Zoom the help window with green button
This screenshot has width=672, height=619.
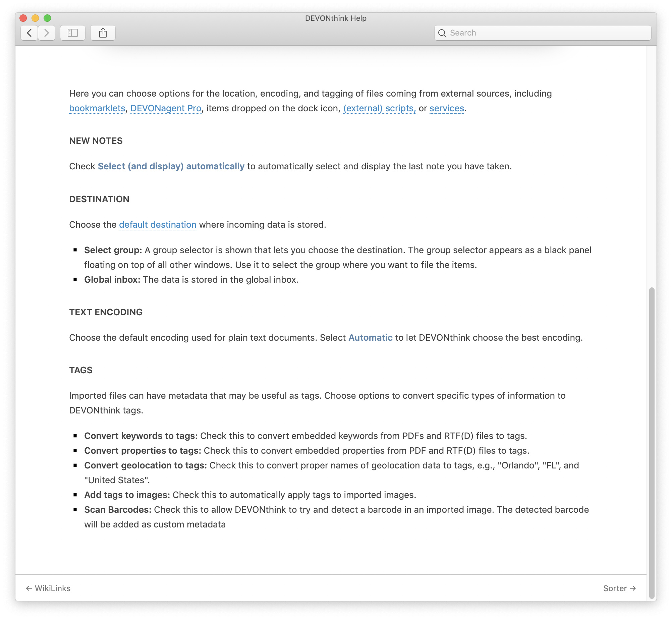point(47,18)
